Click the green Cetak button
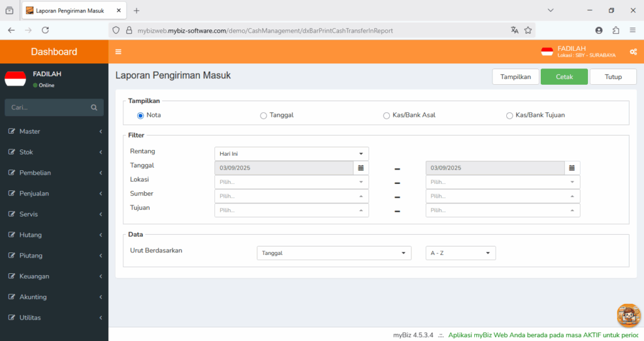 [564, 77]
